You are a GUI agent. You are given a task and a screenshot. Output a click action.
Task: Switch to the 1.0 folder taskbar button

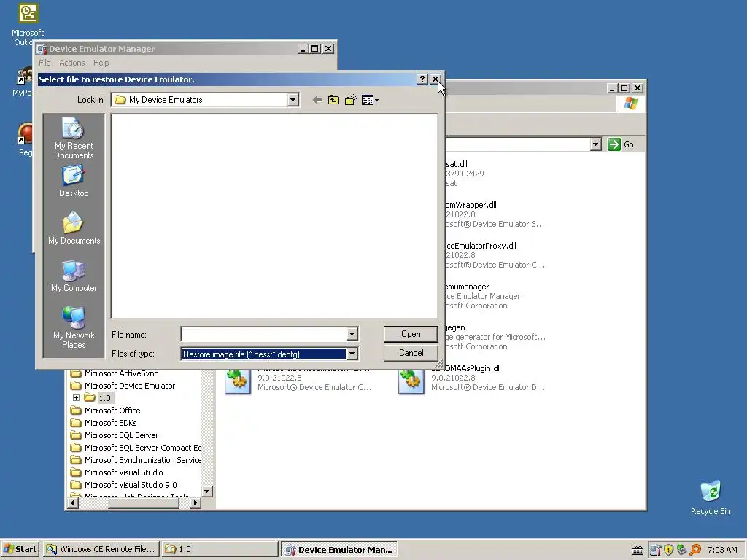tap(220, 549)
